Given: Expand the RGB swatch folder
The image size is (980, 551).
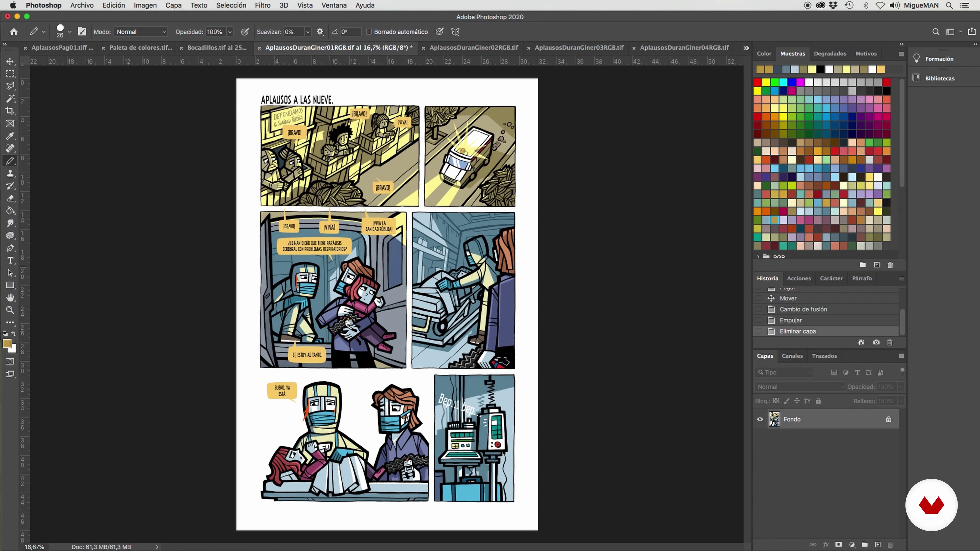Looking at the screenshot, I should click(x=758, y=257).
